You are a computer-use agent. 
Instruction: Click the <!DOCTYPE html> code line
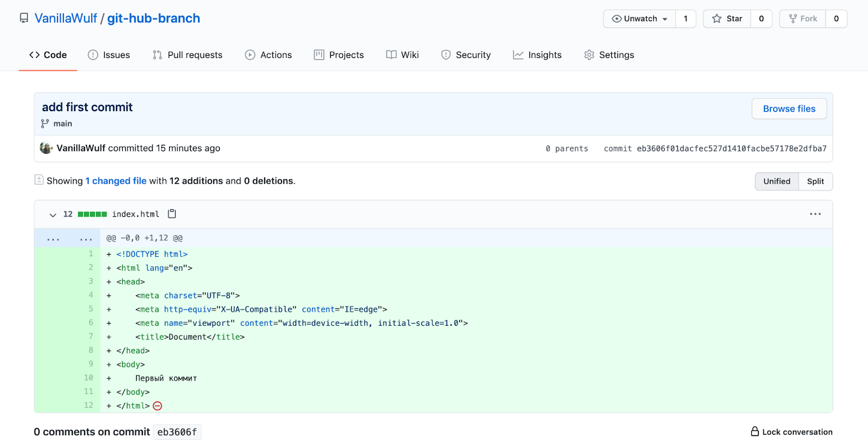(152, 254)
